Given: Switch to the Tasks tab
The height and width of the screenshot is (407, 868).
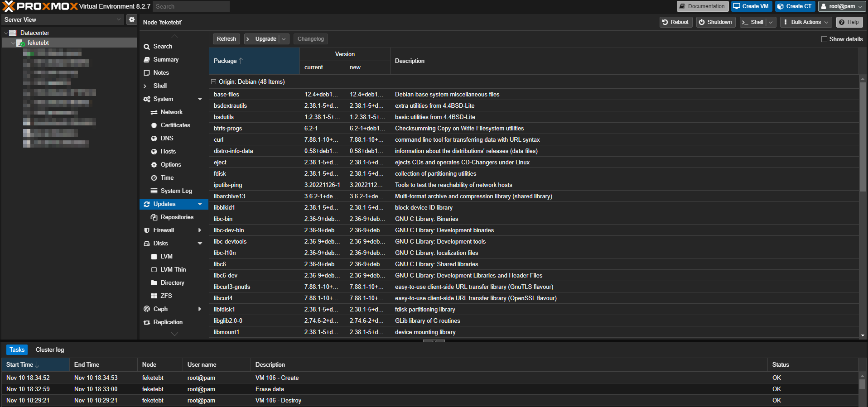Looking at the screenshot, I should click(x=17, y=350).
